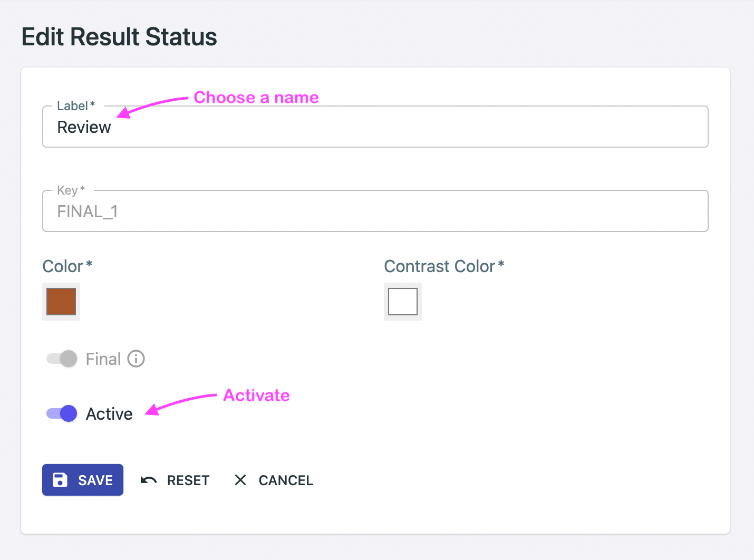
Task: Click the info icon next to Final
Action: click(136, 359)
